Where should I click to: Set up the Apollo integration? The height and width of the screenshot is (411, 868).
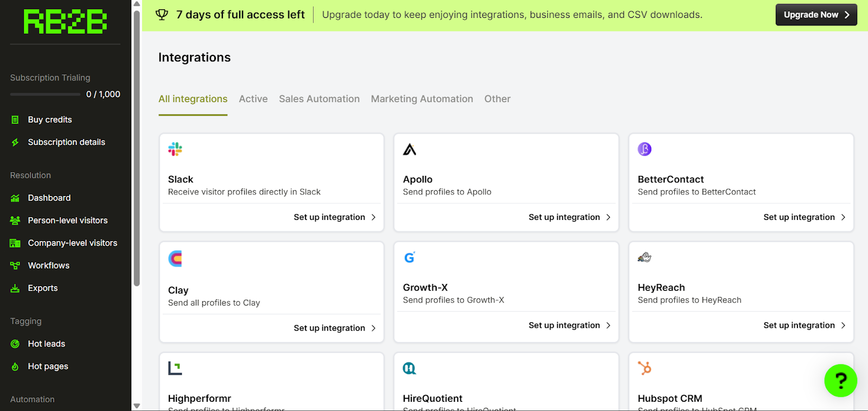569,217
